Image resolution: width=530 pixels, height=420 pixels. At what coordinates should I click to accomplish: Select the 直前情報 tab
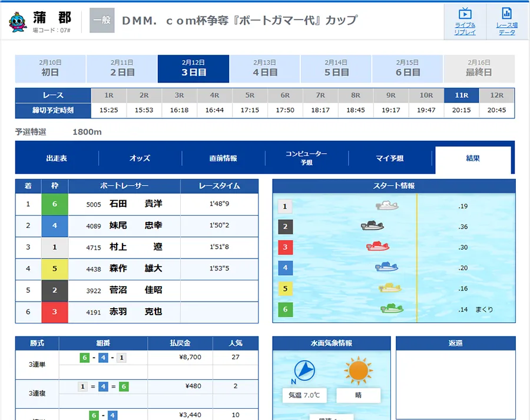(x=223, y=158)
